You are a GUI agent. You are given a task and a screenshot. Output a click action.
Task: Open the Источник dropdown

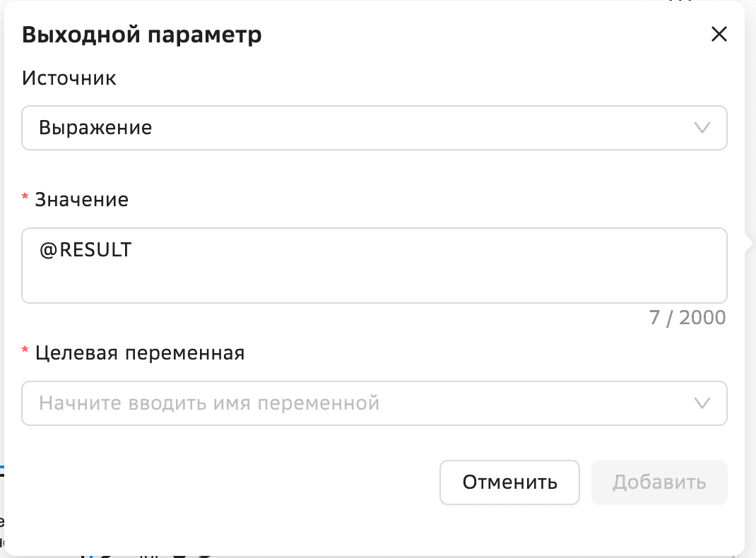[374, 128]
